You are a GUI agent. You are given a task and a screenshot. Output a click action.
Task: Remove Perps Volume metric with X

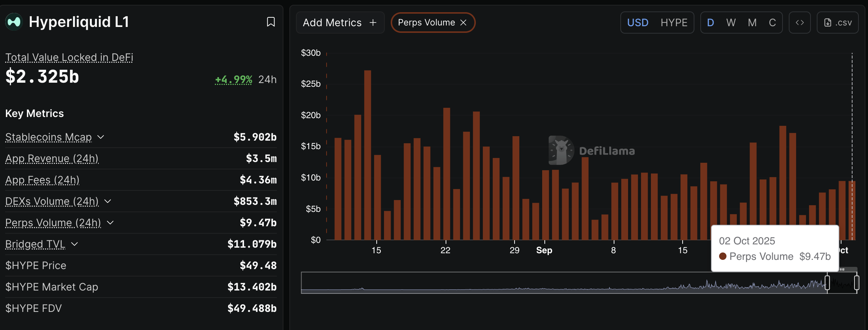pos(464,23)
